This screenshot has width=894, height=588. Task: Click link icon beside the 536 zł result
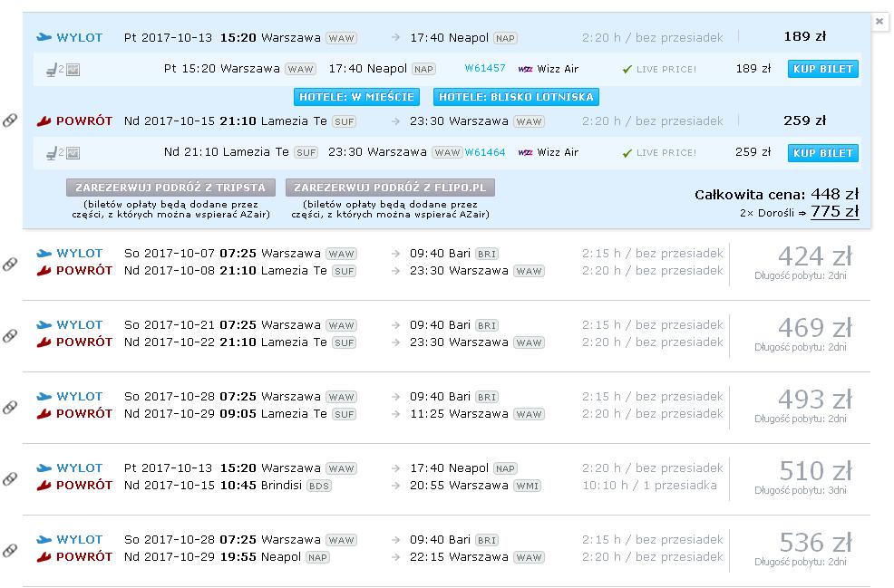10,550
